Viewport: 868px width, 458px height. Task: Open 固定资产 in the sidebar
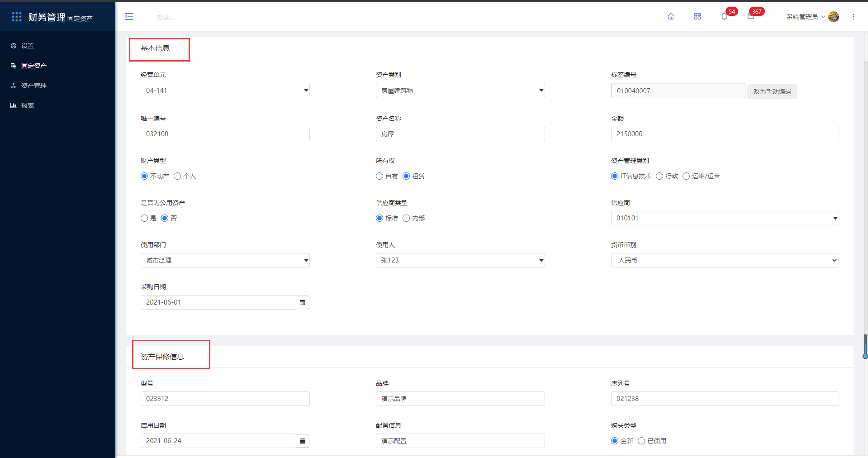tap(34, 66)
